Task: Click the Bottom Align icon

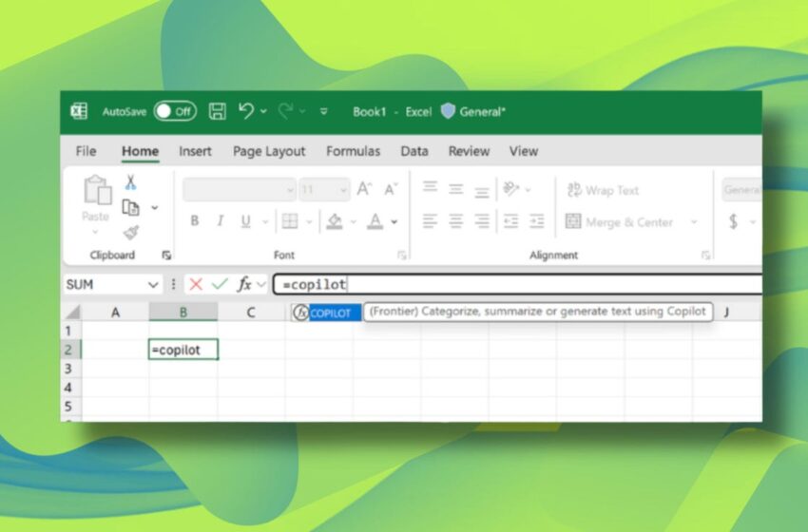Action: pos(482,191)
